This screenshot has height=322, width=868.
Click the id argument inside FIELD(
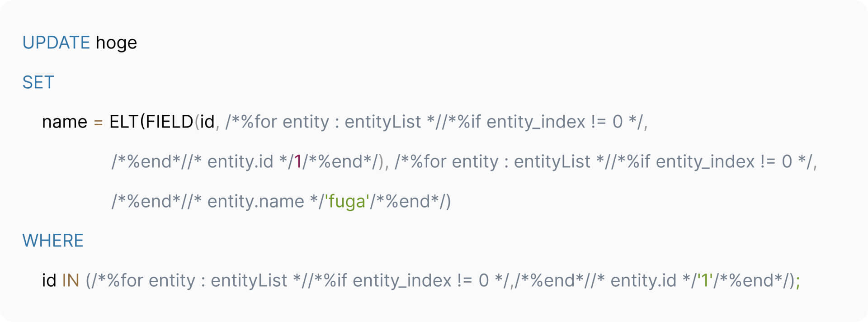tap(207, 122)
